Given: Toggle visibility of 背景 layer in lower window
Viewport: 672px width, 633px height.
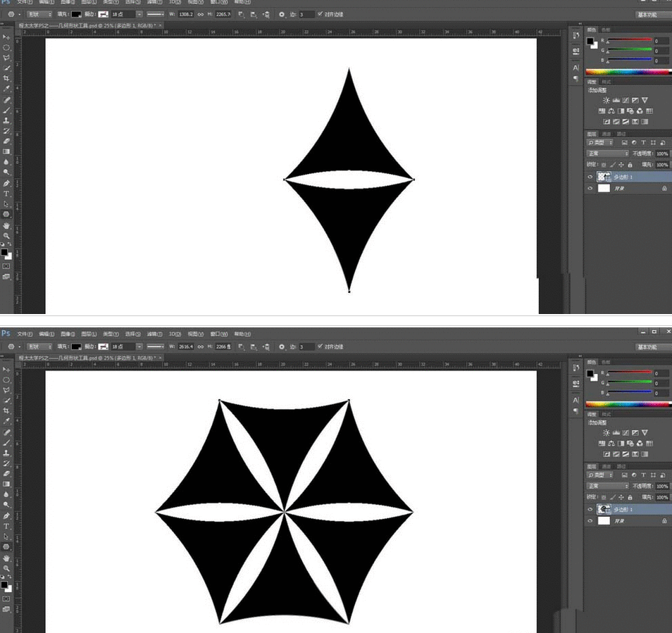Looking at the screenshot, I should coord(590,520).
